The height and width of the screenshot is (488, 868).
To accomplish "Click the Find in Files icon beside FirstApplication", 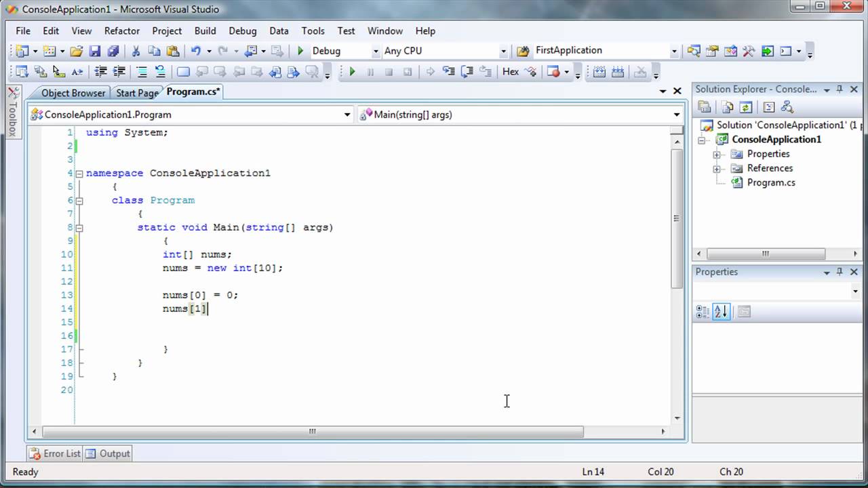I will coord(523,51).
